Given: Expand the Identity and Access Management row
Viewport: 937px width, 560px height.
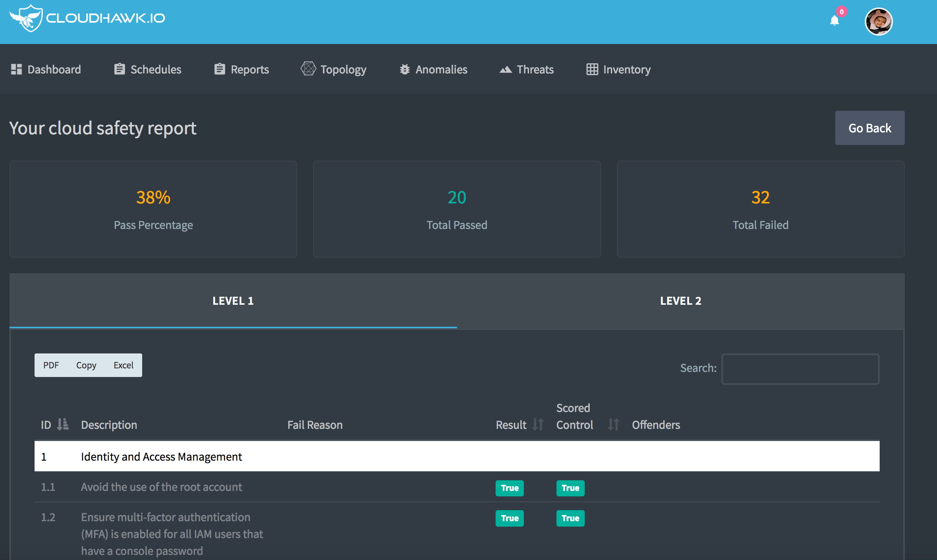Looking at the screenshot, I should [x=161, y=456].
